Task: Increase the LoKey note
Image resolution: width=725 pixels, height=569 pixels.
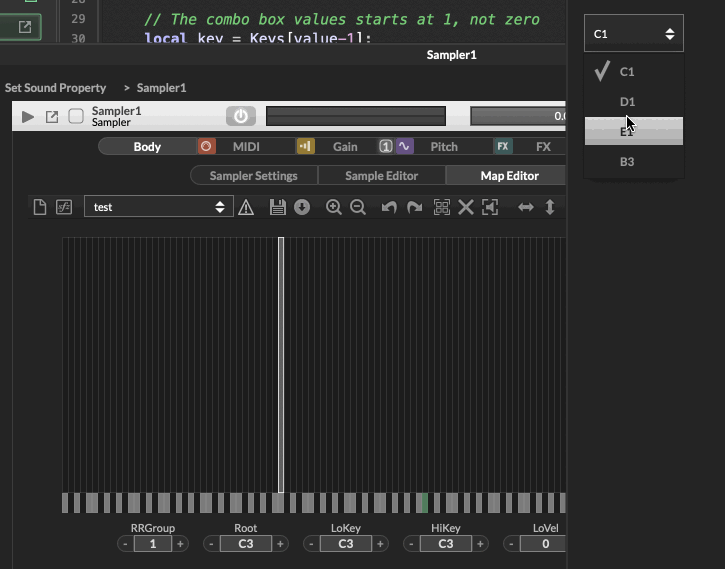Action: [x=380, y=544]
